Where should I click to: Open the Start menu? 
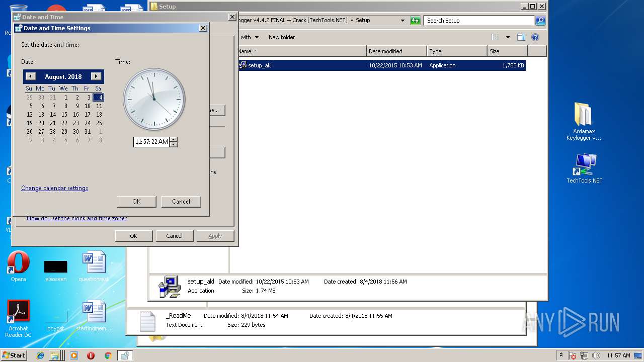coord(14,355)
